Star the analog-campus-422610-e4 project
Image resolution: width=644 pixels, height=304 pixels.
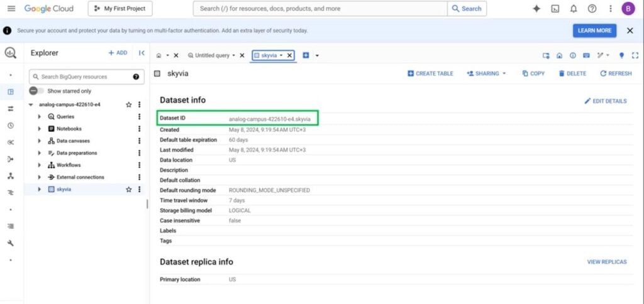[128, 105]
